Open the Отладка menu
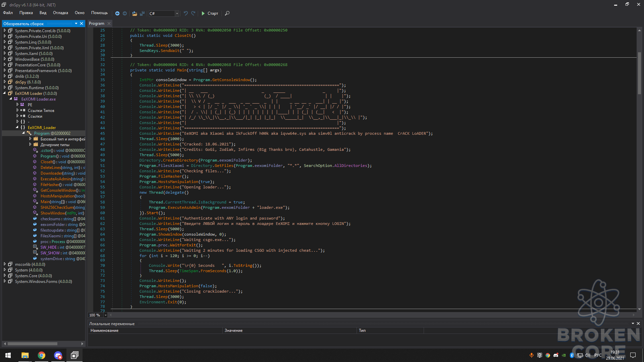Screen dimensions: 644x362 coord(60,13)
